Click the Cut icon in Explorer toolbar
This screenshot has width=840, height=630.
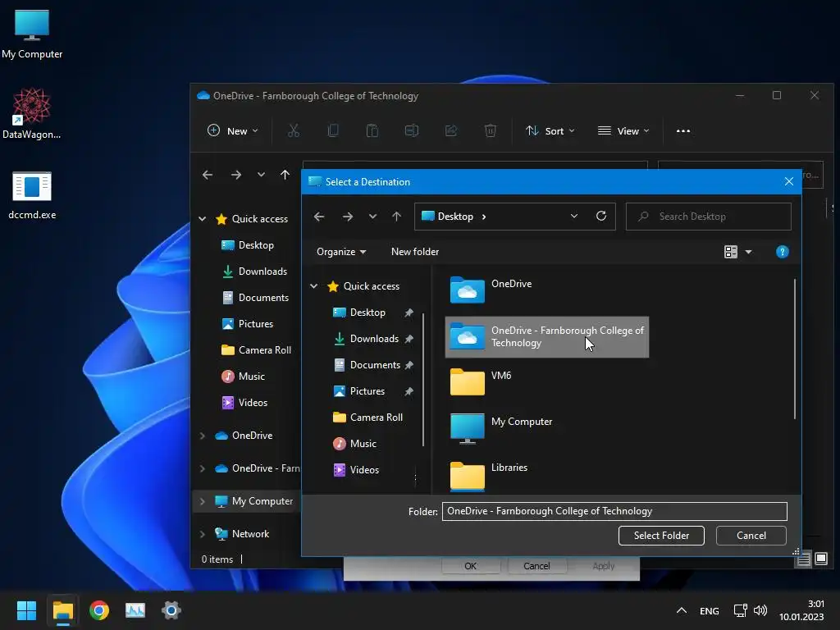pyautogui.click(x=294, y=130)
